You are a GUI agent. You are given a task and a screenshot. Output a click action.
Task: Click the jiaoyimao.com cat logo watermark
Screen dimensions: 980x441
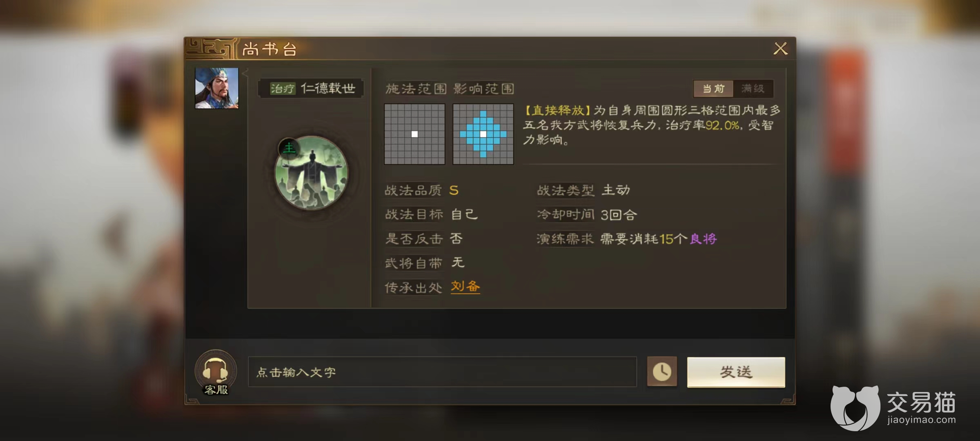(x=893, y=408)
